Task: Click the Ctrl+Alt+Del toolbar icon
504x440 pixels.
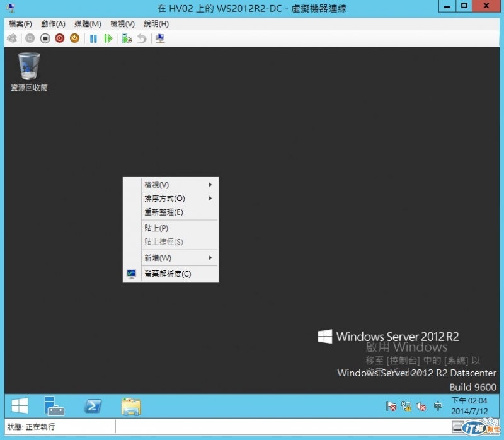Action: 12,38
